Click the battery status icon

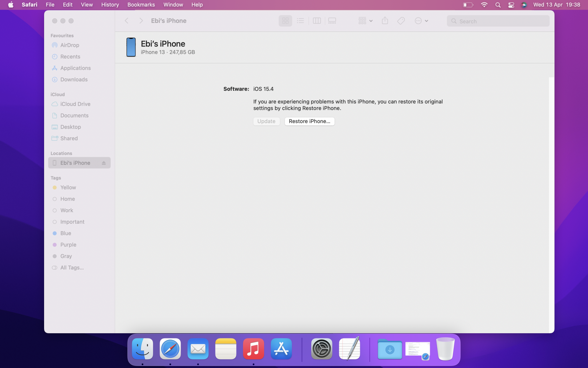[x=468, y=5]
